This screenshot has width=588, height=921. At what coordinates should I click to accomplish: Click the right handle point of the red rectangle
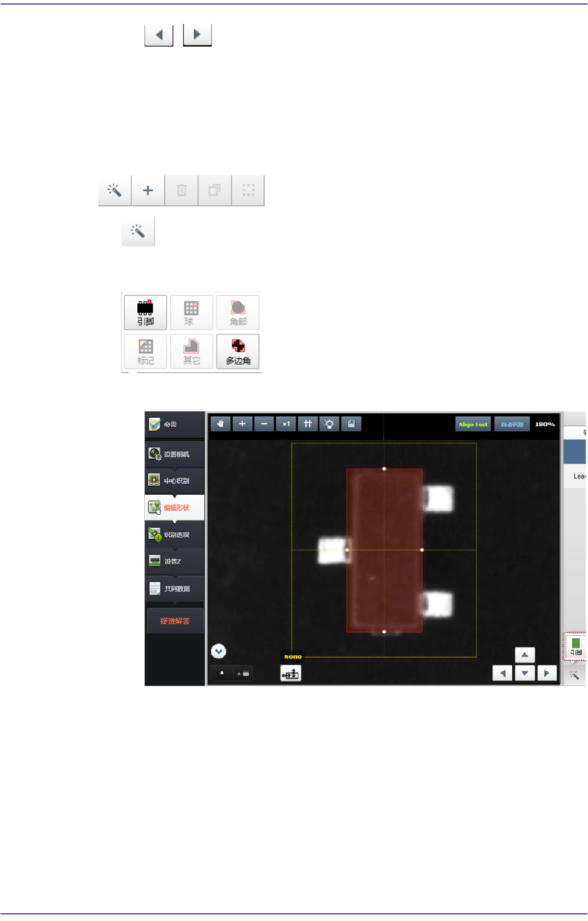point(422,550)
